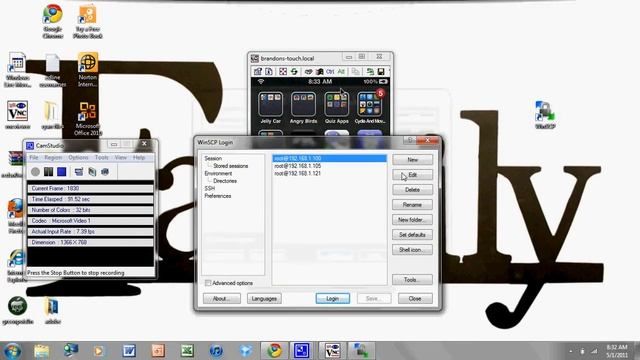Select the root@192.168.1.121 stored session

(x=298, y=173)
